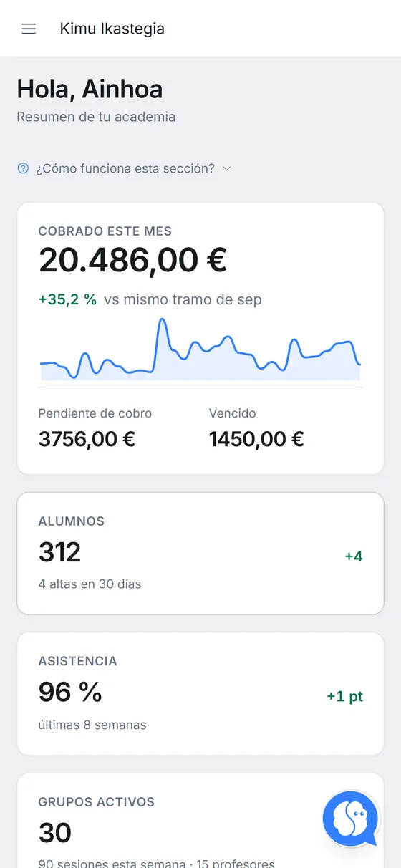Click the 20.486,00 € collected amount
This screenshot has height=868, width=401.
coord(132,259)
